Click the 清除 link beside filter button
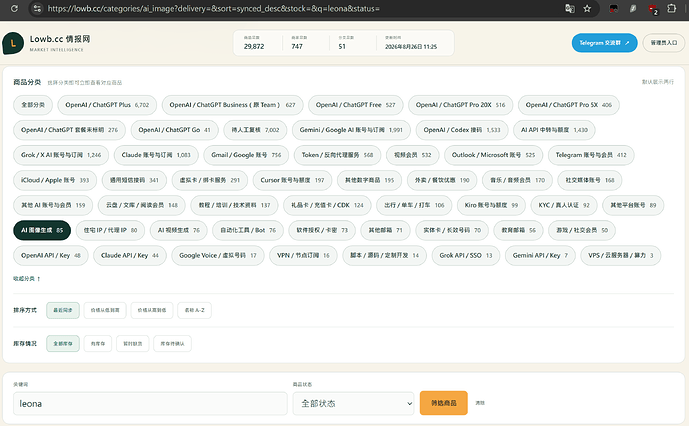Screen dimensions: 689x426 coord(480,403)
